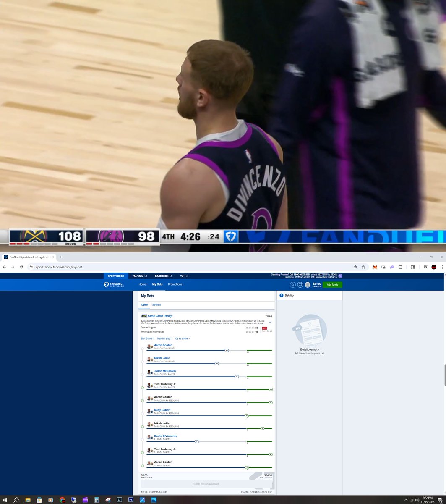The width and height of the screenshot is (446, 504).
Task: Click Donte DiVincenzo player avatar
Action: (150, 437)
